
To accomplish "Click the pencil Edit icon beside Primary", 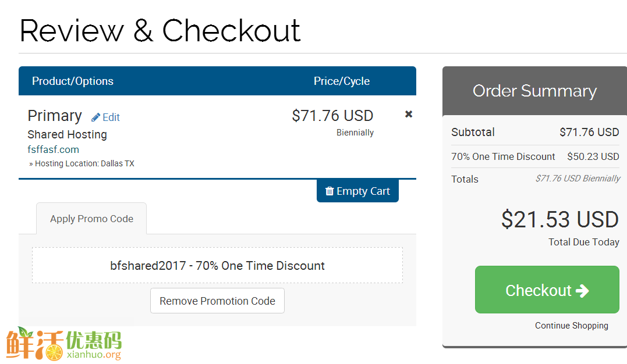I will tap(95, 117).
